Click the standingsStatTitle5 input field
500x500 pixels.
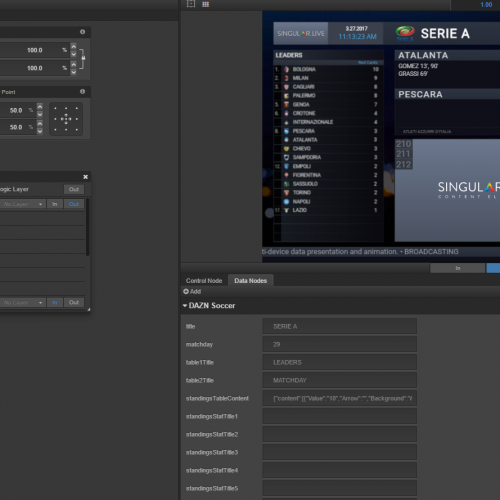[339, 488]
